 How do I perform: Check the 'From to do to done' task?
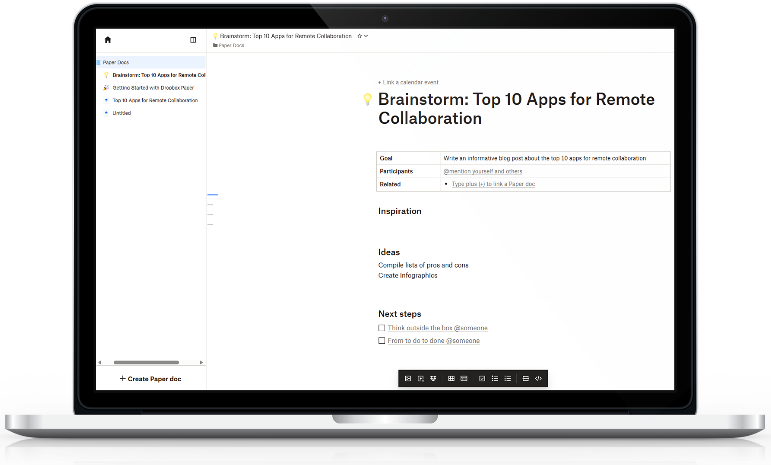pyautogui.click(x=381, y=341)
